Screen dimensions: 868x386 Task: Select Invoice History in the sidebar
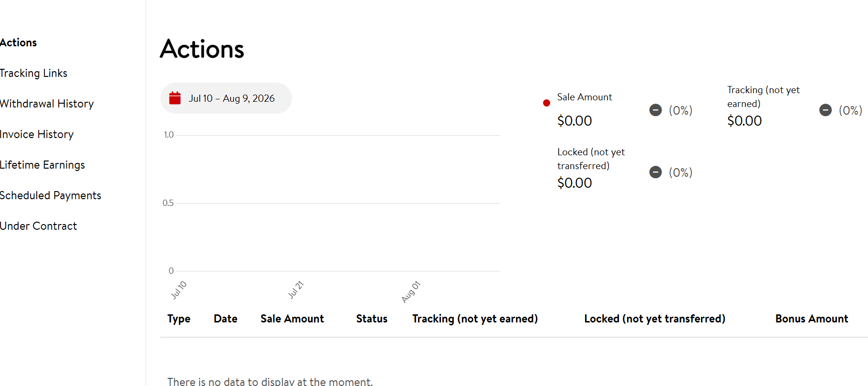click(37, 134)
